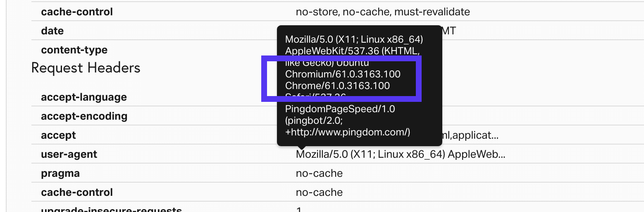Click the AppleWebKit/537.36 line in the tooltip

click(x=353, y=51)
